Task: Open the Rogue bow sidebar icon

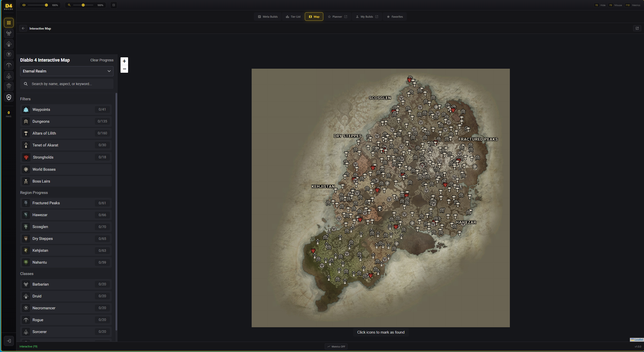Action: [x=9, y=65]
